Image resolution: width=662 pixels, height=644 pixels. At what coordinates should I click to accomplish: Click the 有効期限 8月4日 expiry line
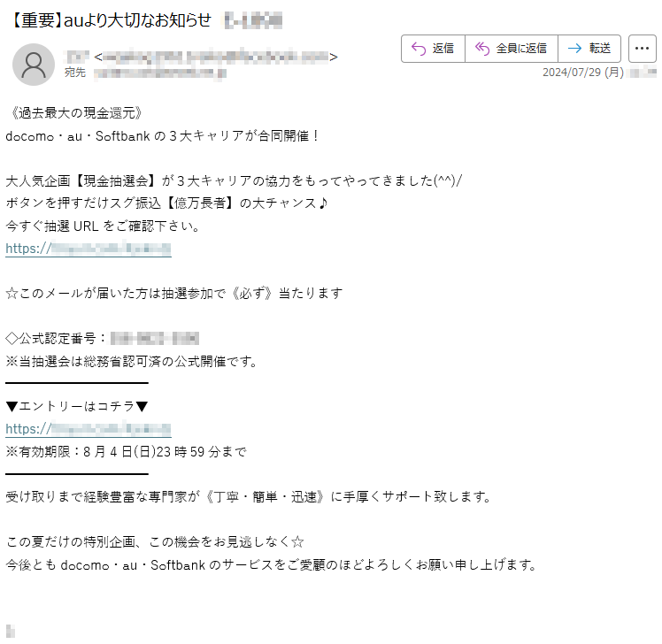point(126,452)
